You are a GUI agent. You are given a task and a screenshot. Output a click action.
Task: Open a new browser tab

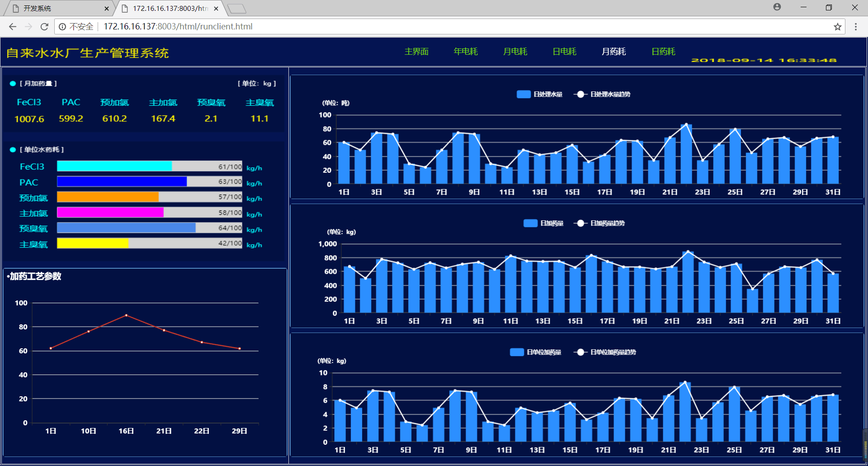(236, 9)
